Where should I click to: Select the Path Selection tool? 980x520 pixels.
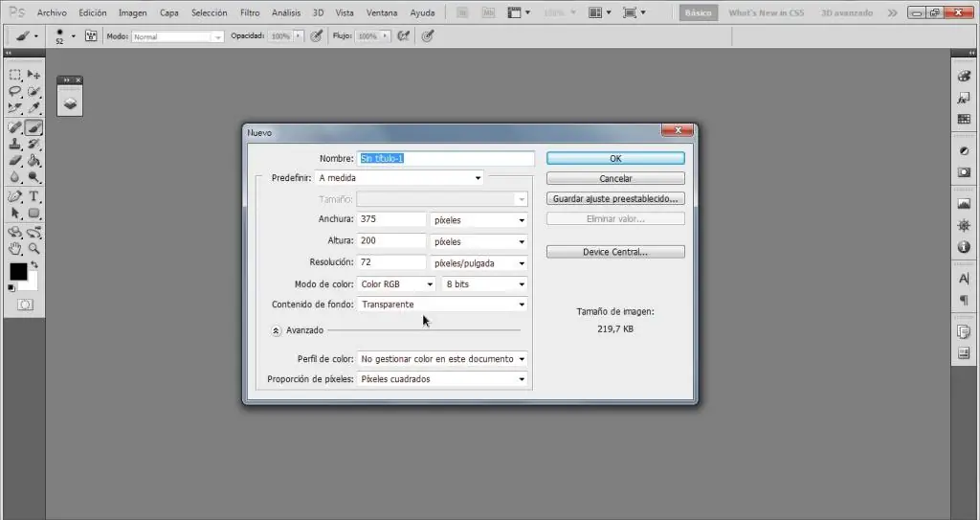(15, 214)
